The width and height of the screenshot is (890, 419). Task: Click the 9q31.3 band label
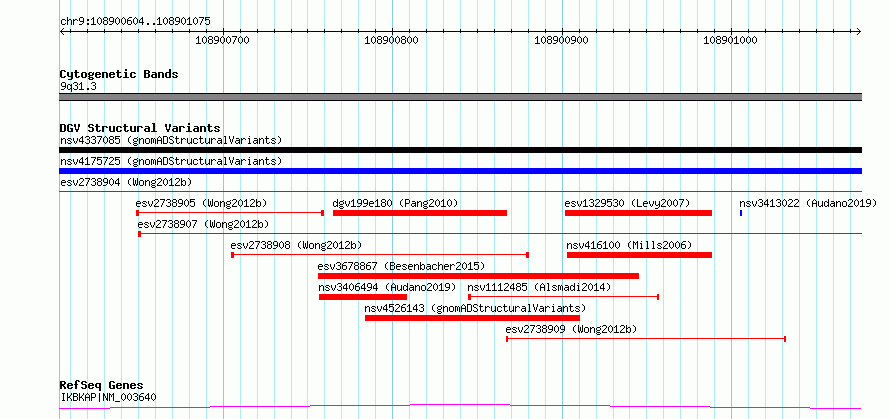(x=78, y=86)
